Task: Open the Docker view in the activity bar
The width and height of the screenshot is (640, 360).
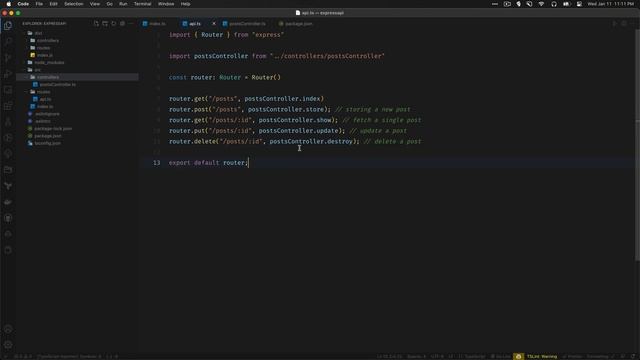Action: 8,202
